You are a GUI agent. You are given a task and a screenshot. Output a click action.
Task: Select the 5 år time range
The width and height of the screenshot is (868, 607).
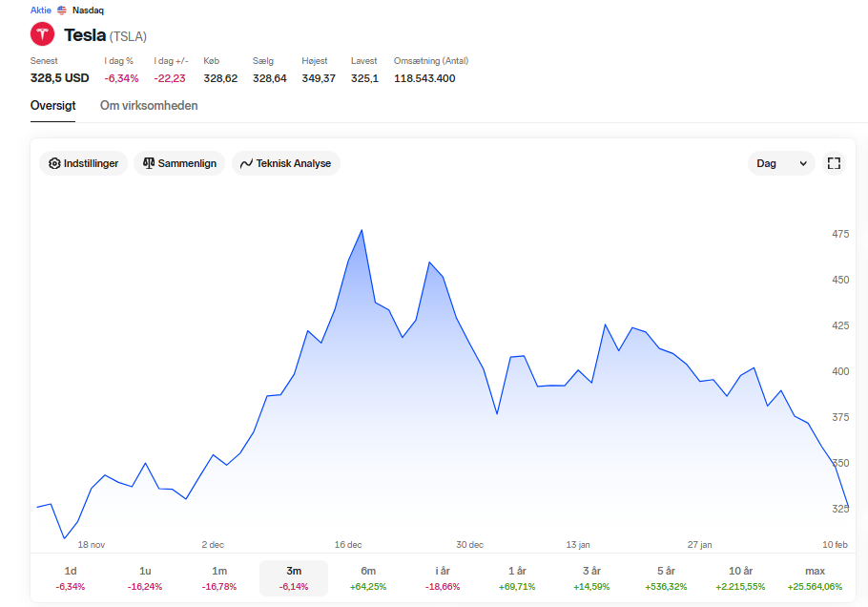click(666, 578)
